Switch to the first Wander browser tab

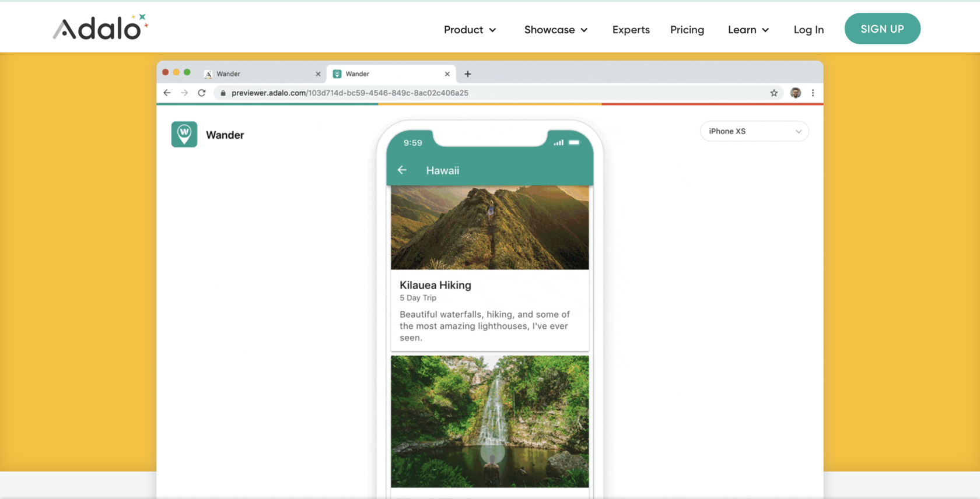pyautogui.click(x=262, y=74)
